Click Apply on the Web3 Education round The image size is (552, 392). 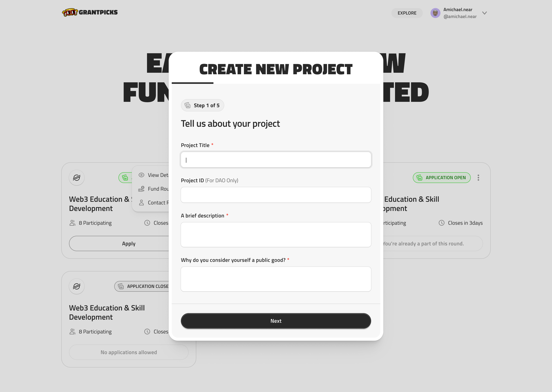tap(129, 243)
